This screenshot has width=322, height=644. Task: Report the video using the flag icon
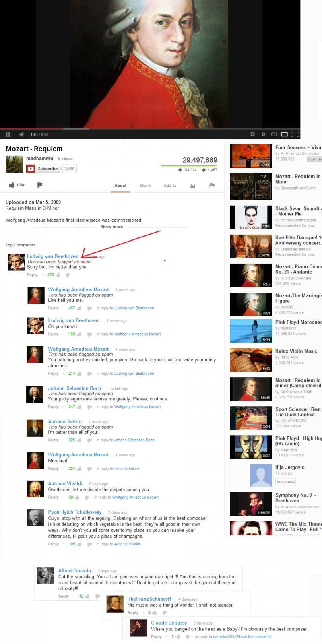212,185
